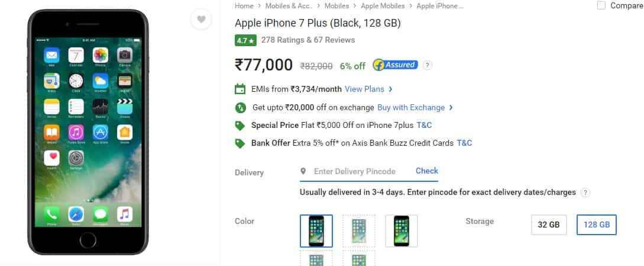This screenshot has height=266, width=644.
Task: Click the location pin icon in pincode field
Action: pos(303,171)
